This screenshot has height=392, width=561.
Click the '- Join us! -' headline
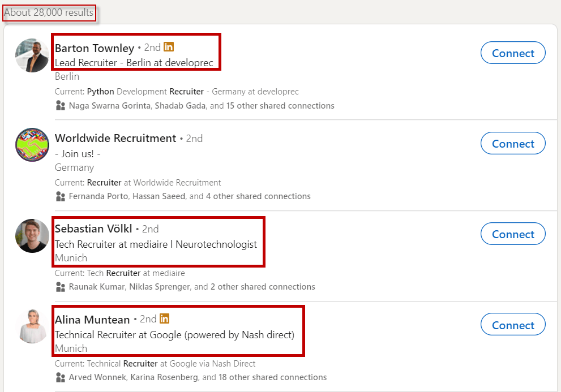[x=78, y=154]
